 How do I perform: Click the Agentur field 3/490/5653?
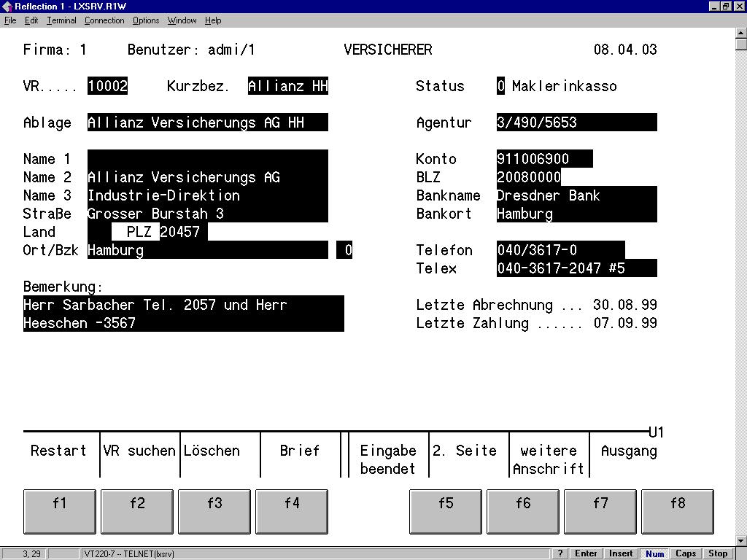click(x=576, y=122)
